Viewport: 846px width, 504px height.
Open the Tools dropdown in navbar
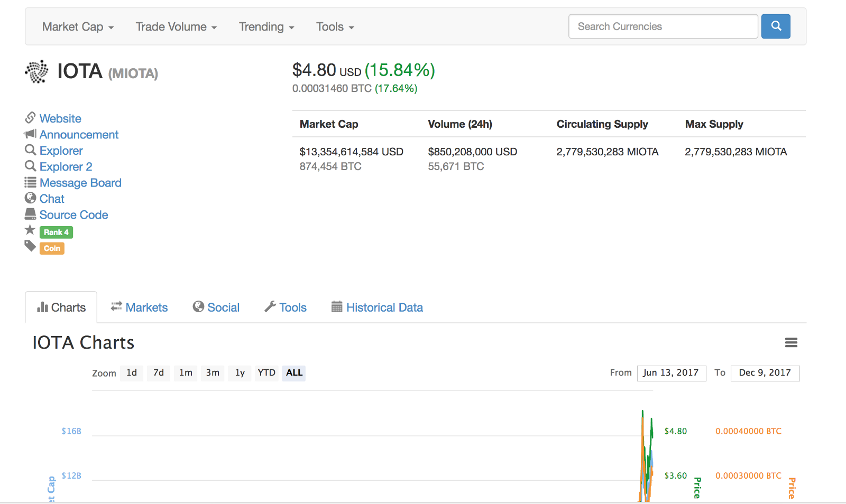[x=335, y=26]
